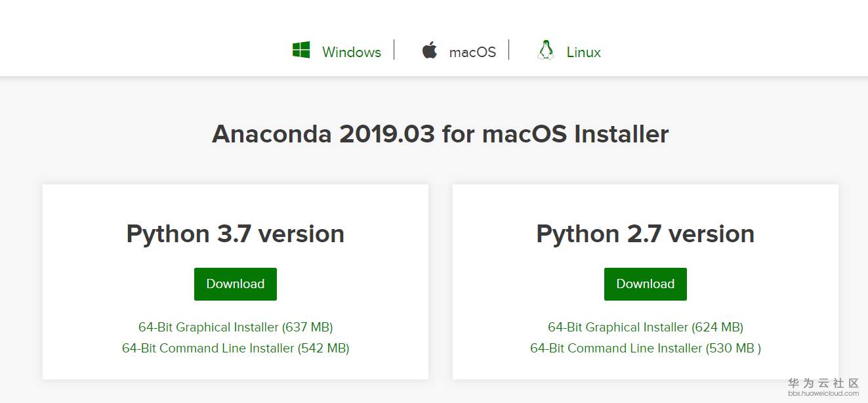Download the Python 2.7 version
This screenshot has width=868, height=403.
pyautogui.click(x=645, y=284)
